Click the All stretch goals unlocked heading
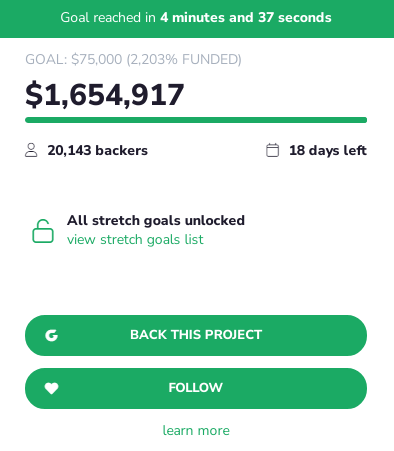 pyautogui.click(x=156, y=220)
